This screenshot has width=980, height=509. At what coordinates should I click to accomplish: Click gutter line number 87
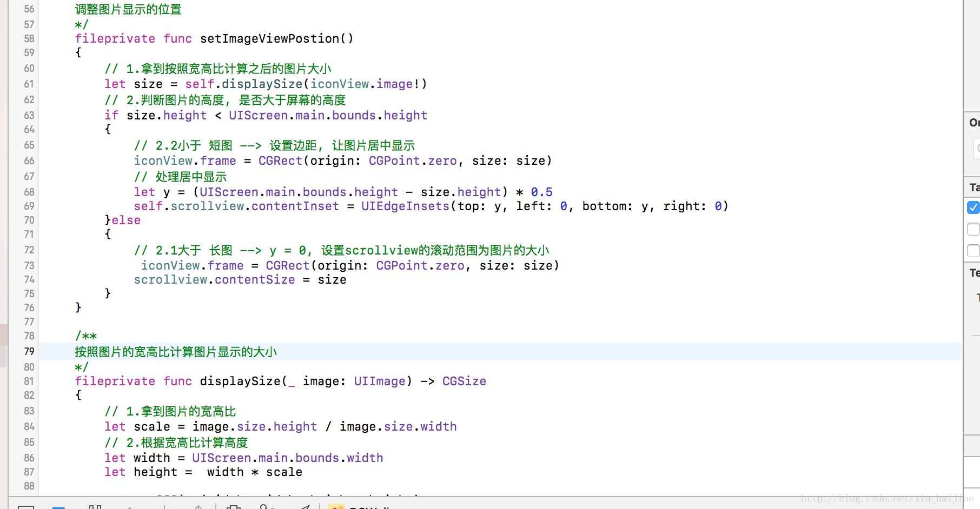29,472
